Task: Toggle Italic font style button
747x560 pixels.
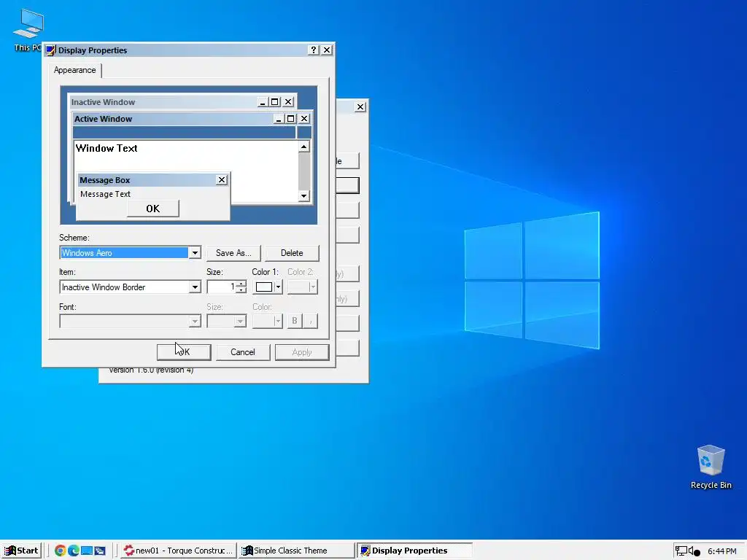Action: tap(310, 322)
